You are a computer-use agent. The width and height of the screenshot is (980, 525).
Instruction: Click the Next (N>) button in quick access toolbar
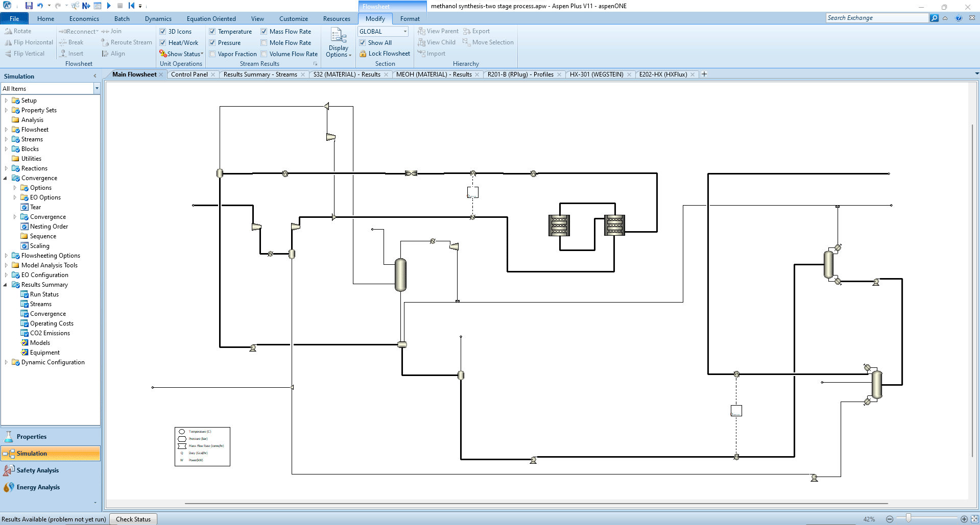[x=86, y=6]
